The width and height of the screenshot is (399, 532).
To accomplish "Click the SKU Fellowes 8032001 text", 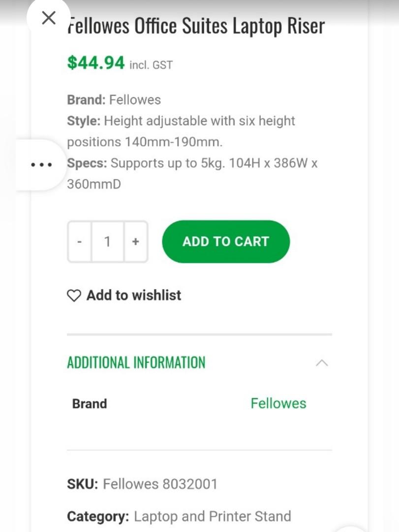I will point(142,484).
